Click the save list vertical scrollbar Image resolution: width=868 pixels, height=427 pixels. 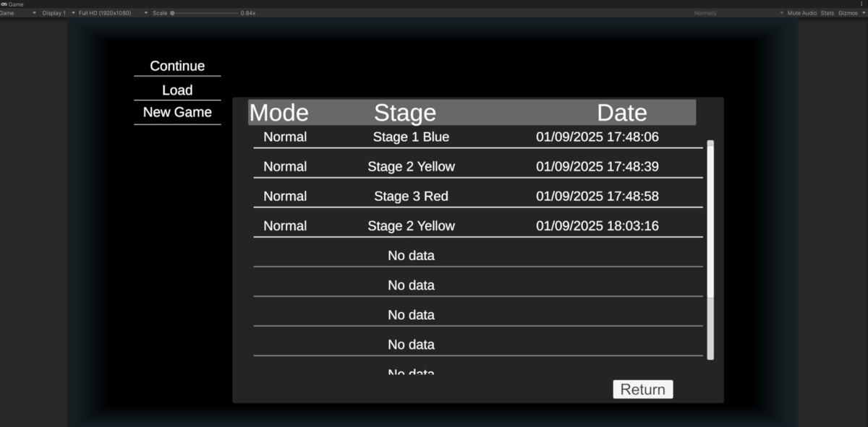(710, 250)
